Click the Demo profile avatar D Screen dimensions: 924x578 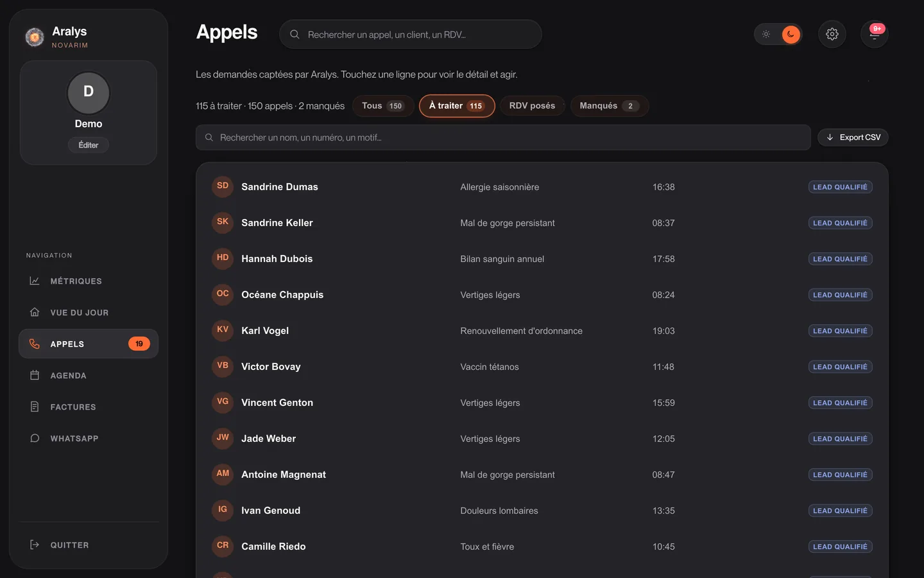(x=89, y=92)
